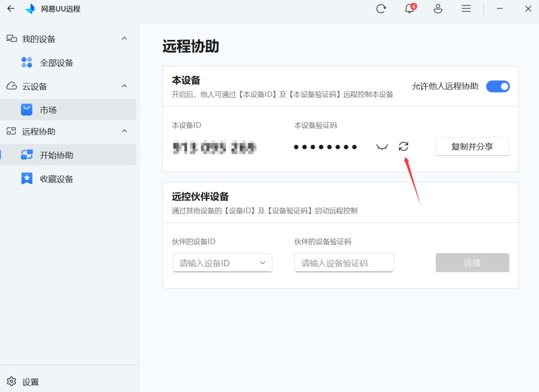Viewport: 539px width, 392px height.
Task: Click the 市场 shopping bag icon
Action: pos(27,110)
